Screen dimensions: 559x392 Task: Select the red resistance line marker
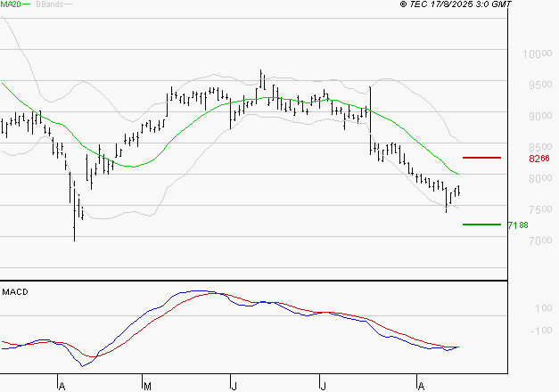click(481, 158)
